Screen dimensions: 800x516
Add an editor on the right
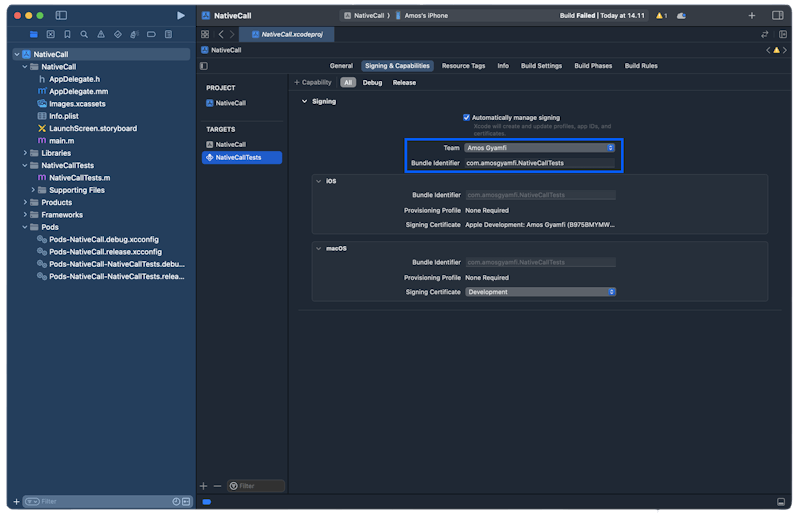pos(783,34)
